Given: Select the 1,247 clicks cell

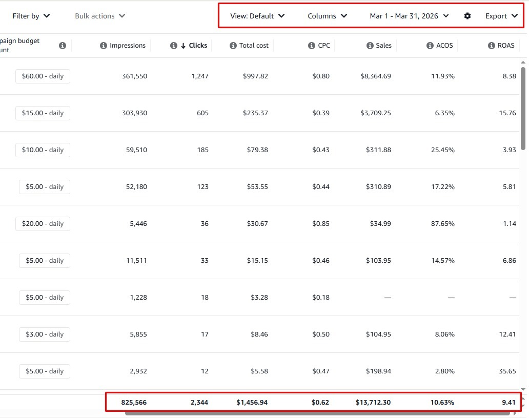Looking at the screenshot, I should [x=200, y=76].
